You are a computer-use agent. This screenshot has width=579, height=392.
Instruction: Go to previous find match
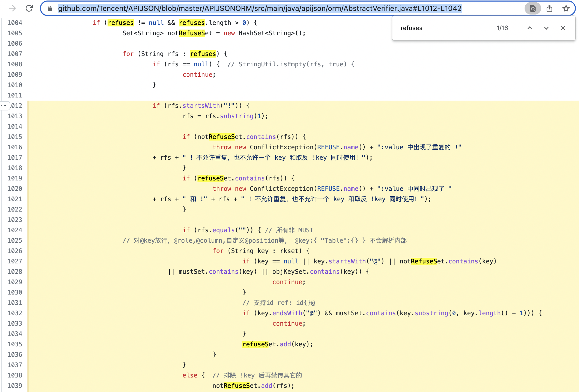pyautogui.click(x=529, y=28)
